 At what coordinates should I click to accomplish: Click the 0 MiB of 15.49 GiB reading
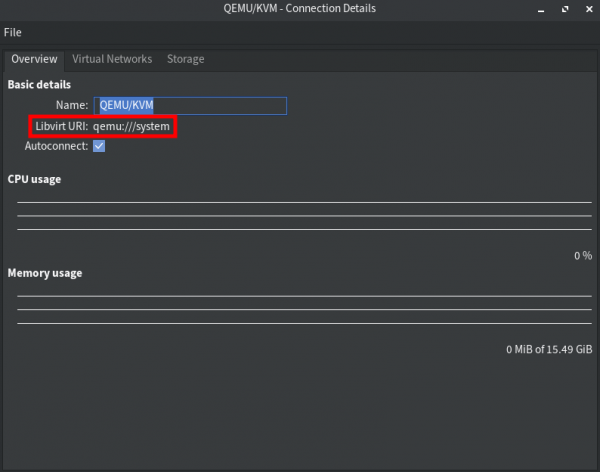pos(549,350)
